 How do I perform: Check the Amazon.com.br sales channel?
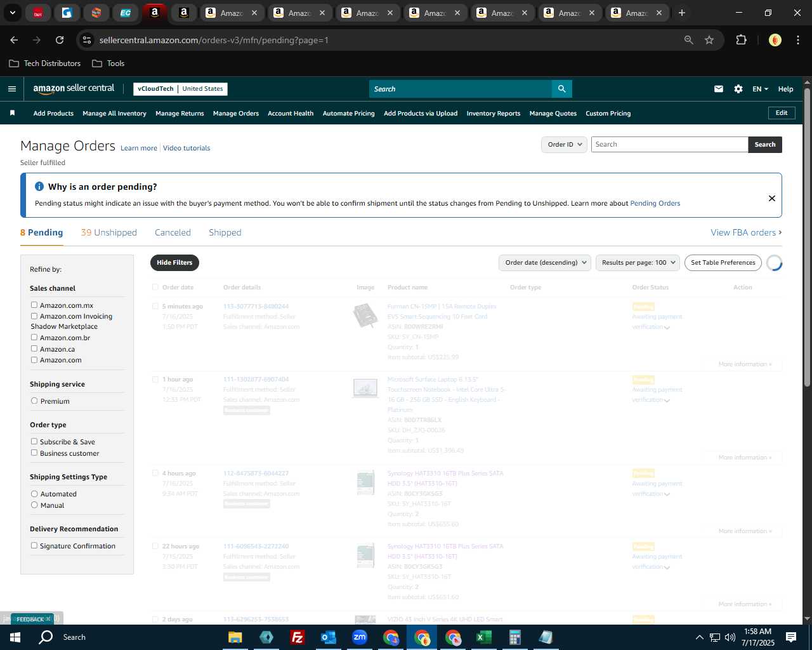point(34,337)
